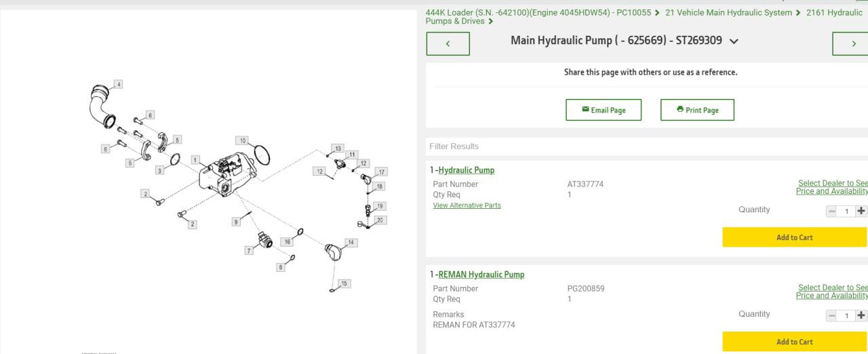The height and width of the screenshot is (354, 868).
Task: Open the REMAN Hydraulic Pump part link
Action: tap(481, 275)
